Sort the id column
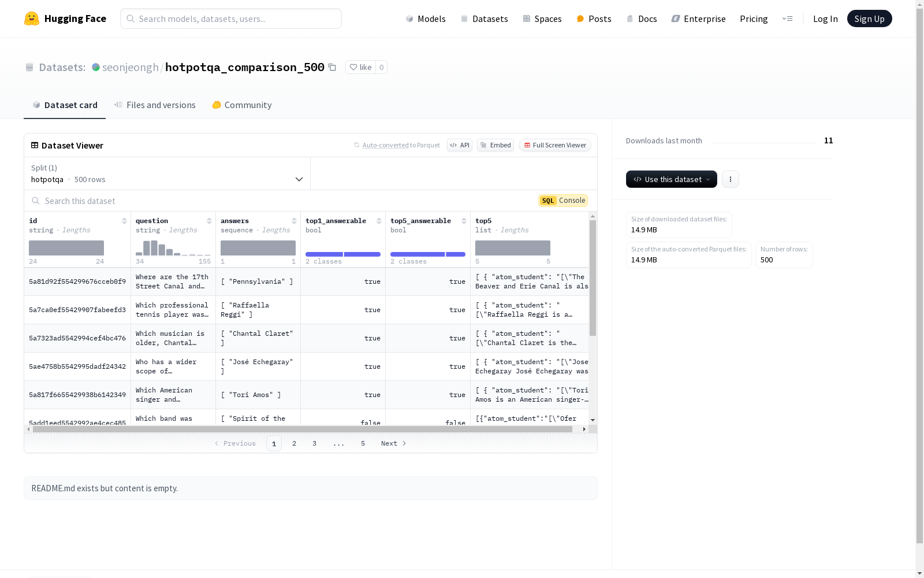 [124, 221]
